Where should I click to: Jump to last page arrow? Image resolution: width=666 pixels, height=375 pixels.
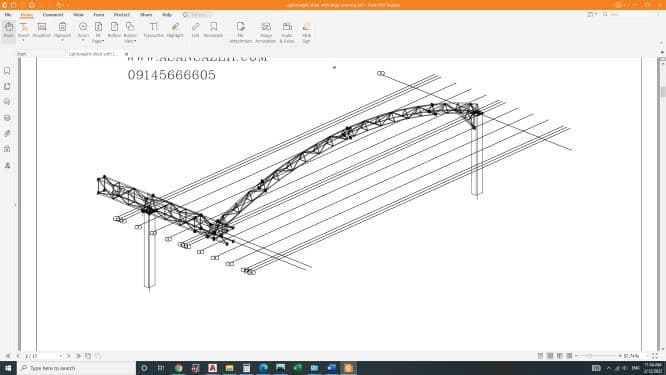click(79, 356)
